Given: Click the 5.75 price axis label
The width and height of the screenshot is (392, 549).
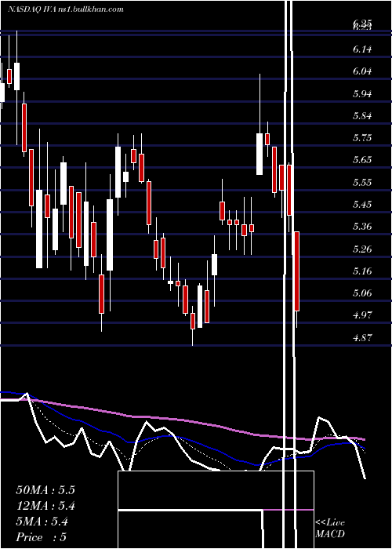Looking at the screenshot, I should coord(362,137).
